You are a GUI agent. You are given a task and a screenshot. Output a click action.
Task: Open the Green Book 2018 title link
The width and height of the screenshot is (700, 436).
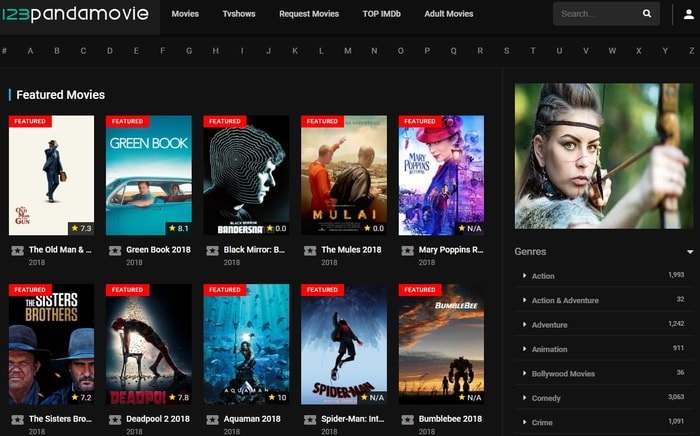158,249
